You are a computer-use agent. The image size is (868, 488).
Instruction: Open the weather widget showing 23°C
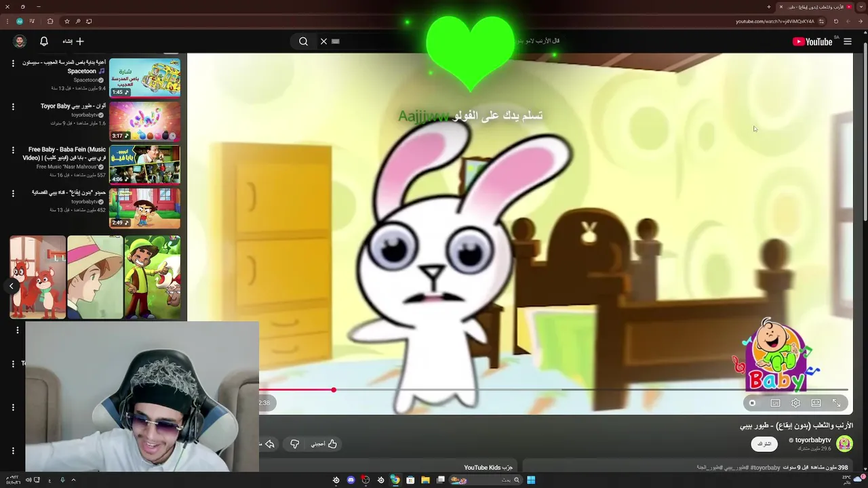853,480
